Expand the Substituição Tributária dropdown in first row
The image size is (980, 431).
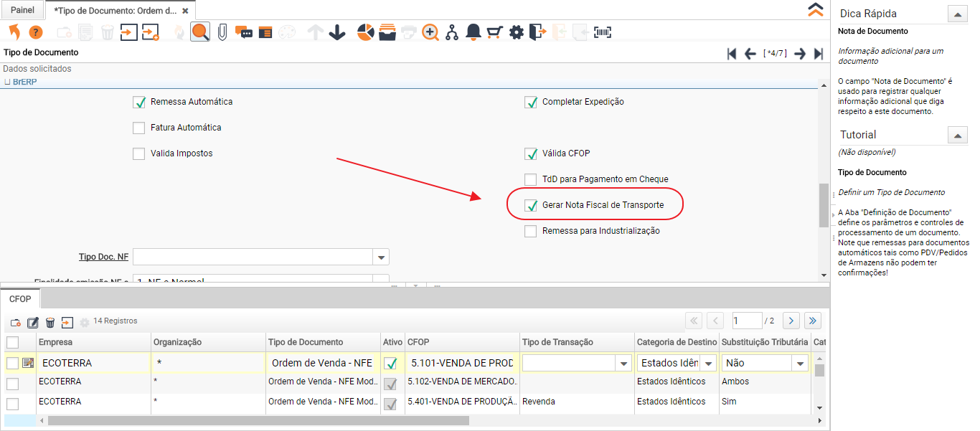801,364
